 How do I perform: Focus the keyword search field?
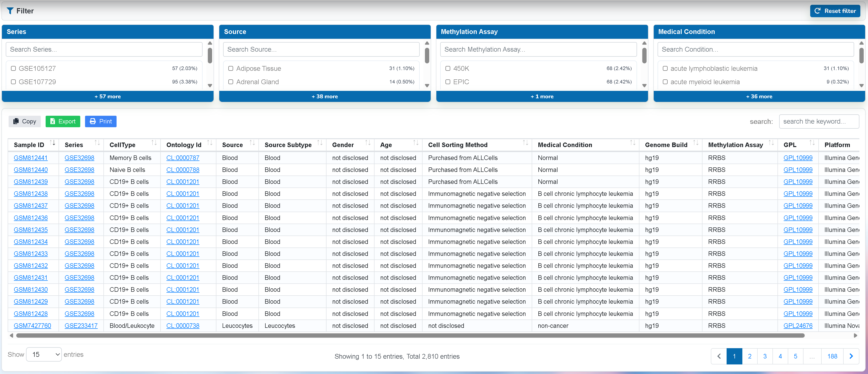tap(819, 121)
